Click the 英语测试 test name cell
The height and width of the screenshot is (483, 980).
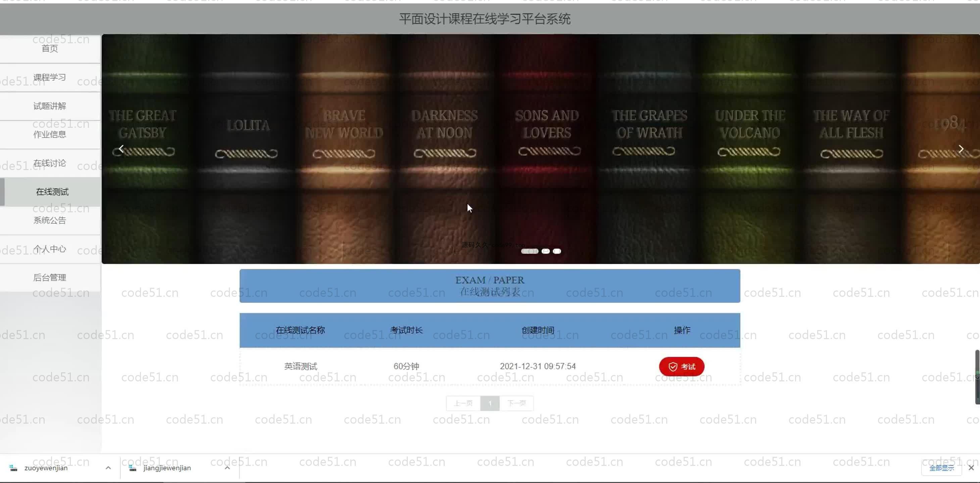(x=300, y=366)
